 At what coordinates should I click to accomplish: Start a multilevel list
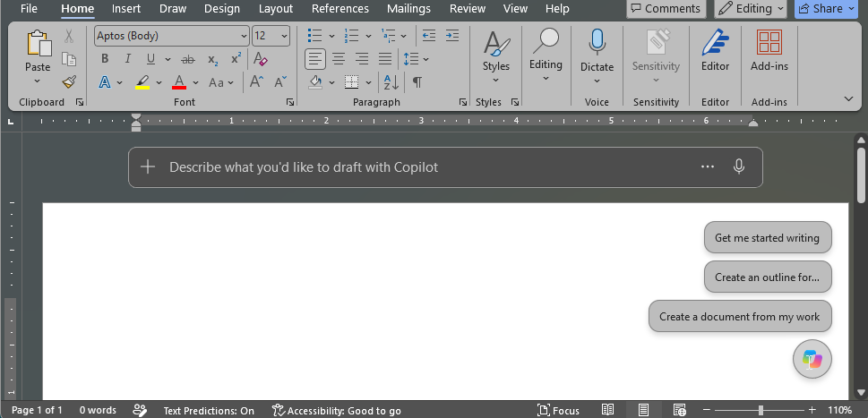389,36
